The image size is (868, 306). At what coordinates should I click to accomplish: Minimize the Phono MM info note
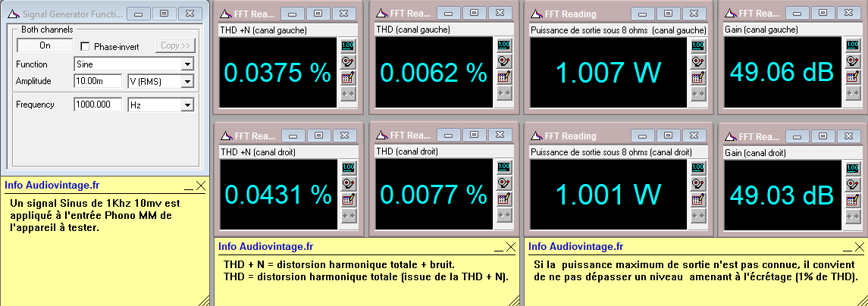[x=189, y=188]
